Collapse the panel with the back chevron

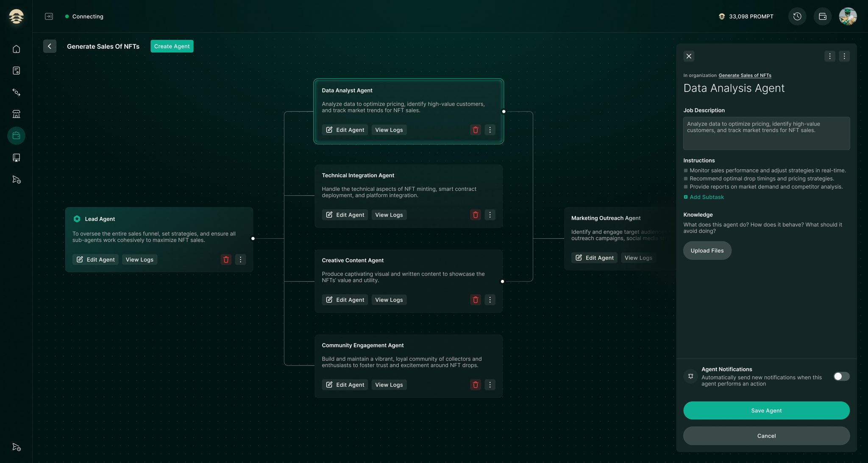coord(50,46)
